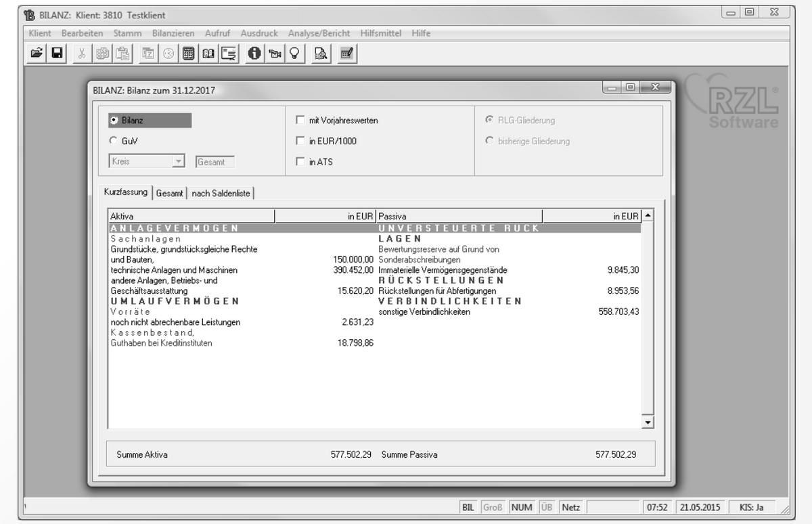Click the lightbulb tip icon
This screenshot has height=524, width=812.
[x=294, y=52]
